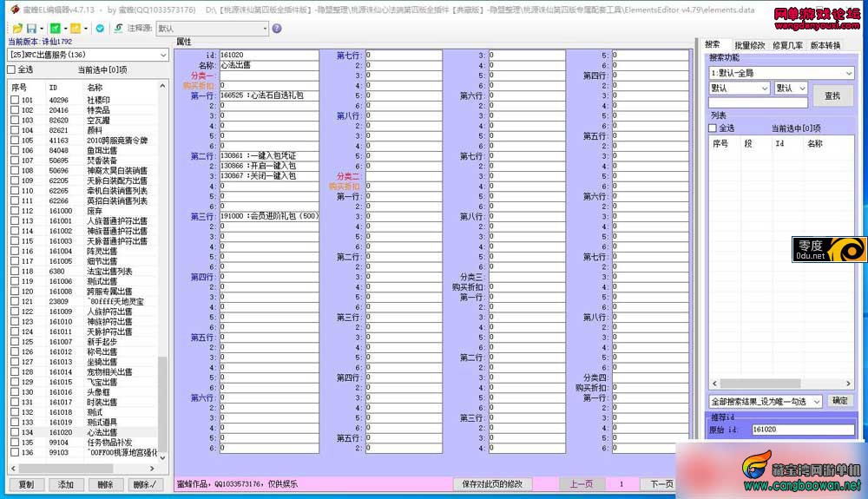Click the down arrow of the item list scrollbar
The height and width of the screenshot is (499, 868).
point(162,457)
